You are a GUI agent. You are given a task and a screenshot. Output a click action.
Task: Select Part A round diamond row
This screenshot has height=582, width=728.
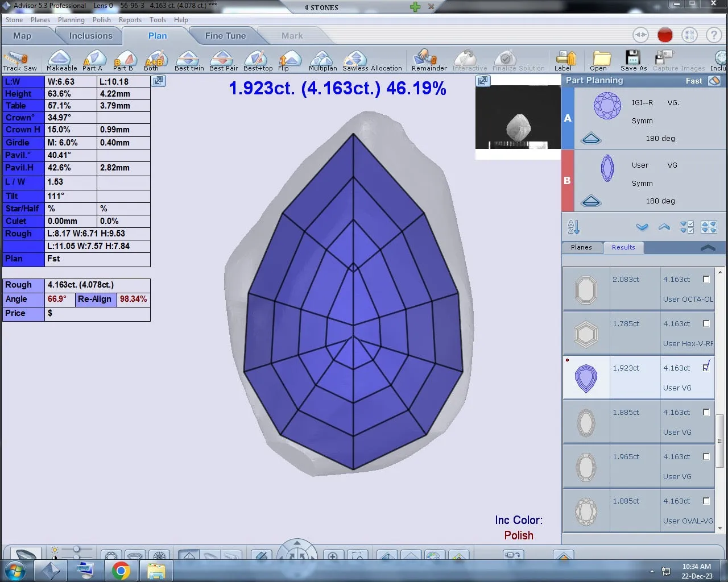pos(644,119)
